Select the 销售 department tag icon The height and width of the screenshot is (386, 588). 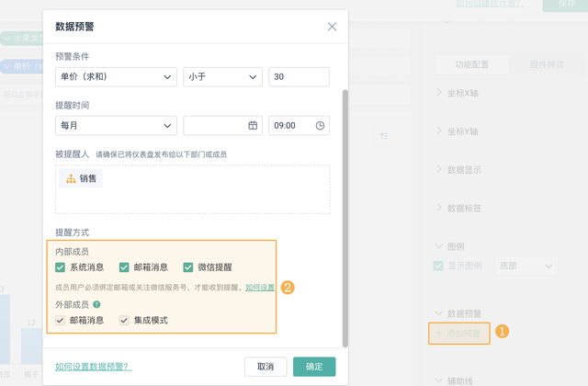(x=71, y=178)
